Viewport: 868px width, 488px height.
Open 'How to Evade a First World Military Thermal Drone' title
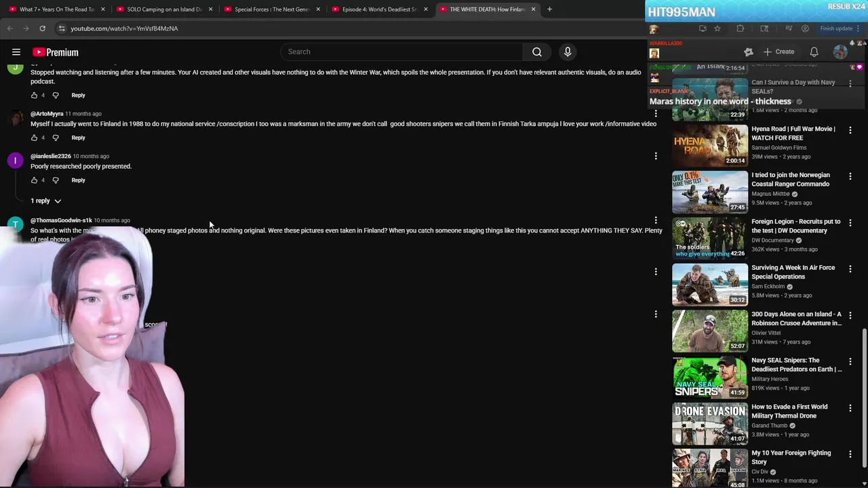(x=789, y=411)
